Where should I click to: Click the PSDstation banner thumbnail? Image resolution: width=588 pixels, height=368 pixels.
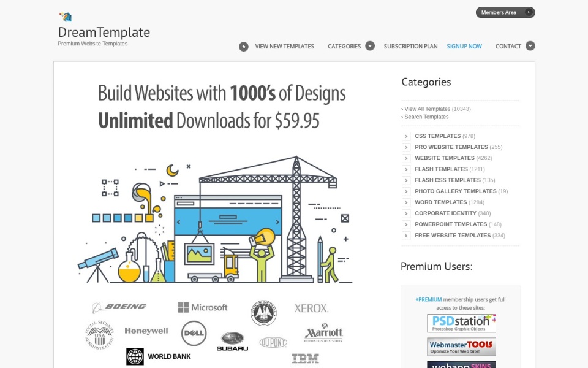coord(461,323)
